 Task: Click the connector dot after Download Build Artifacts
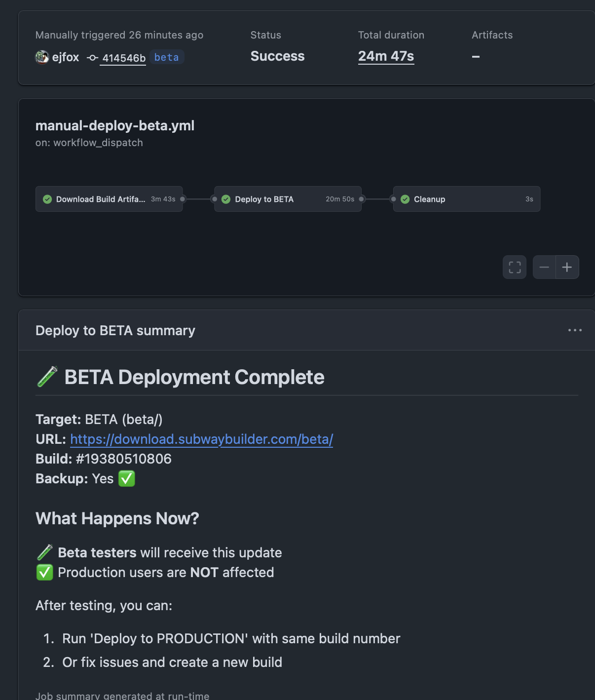pos(182,199)
